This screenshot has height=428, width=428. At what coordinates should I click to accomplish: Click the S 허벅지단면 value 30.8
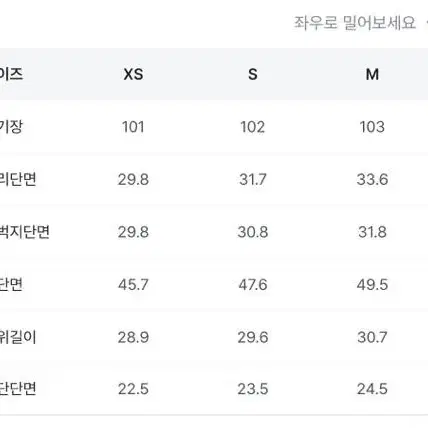253,232
